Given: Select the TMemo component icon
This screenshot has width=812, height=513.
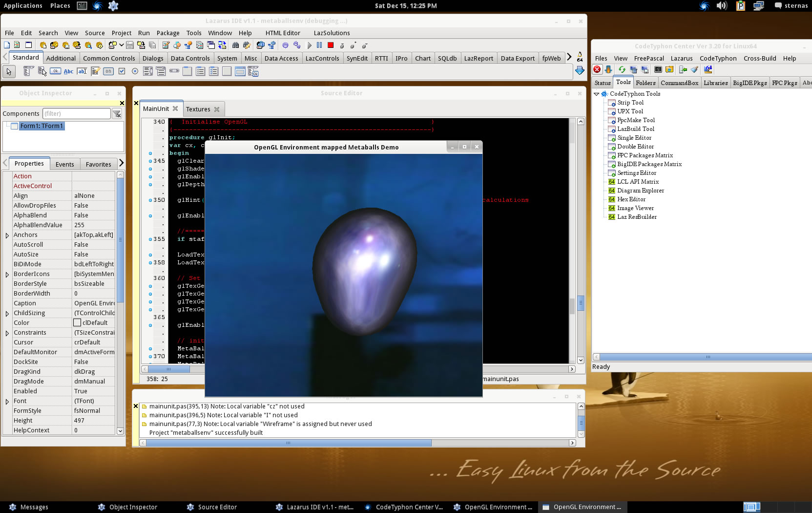Looking at the screenshot, I should pos(95,71).
